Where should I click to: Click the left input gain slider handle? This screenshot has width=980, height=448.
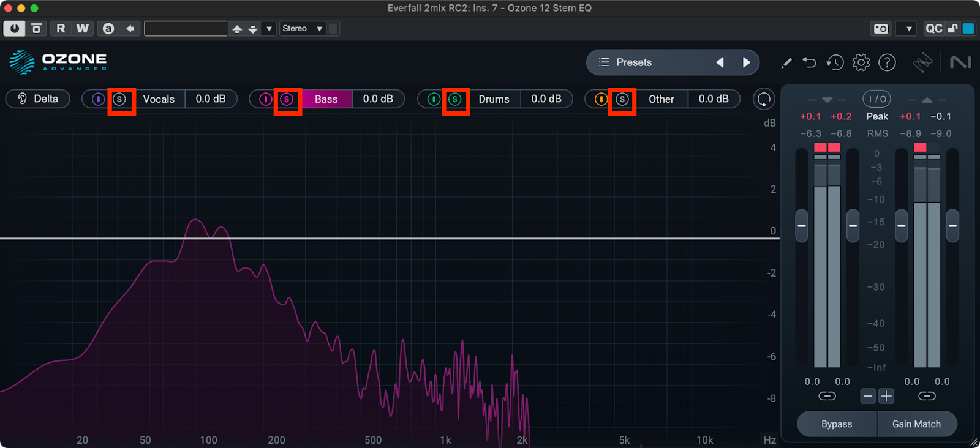tap(801, 225)
